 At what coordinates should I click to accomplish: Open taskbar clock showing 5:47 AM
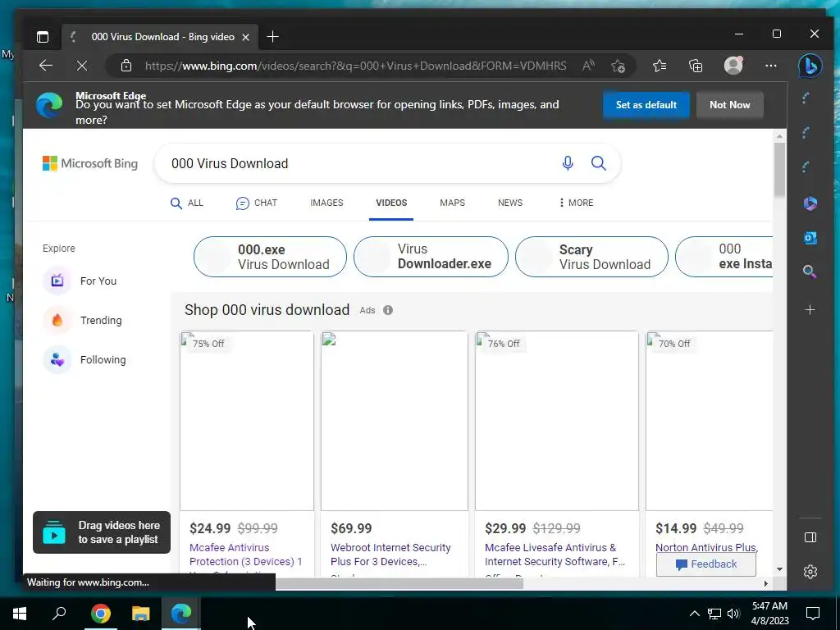pos(769,614)
